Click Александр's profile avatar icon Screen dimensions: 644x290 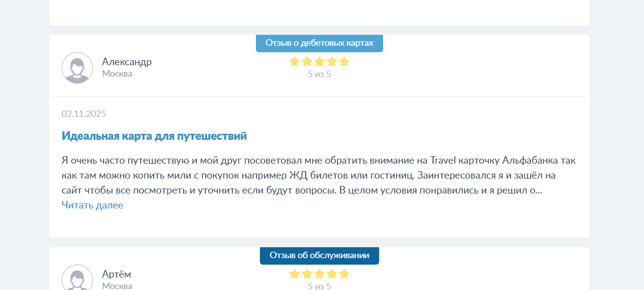(x=77, y=68)
